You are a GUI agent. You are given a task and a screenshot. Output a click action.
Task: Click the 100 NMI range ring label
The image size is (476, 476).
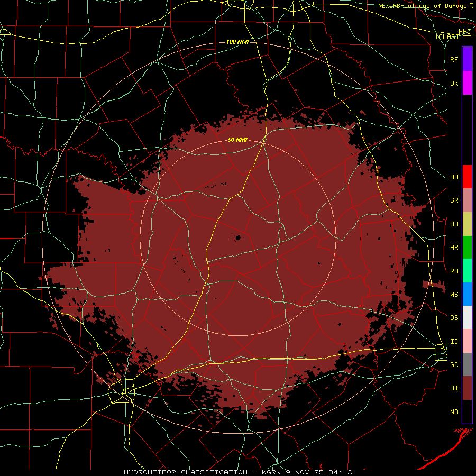237,42
